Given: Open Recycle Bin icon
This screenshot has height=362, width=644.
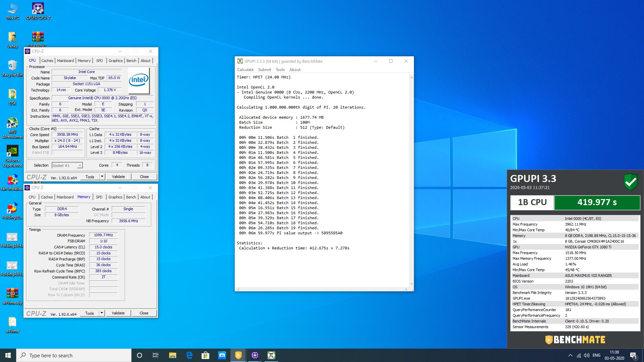Looking at the screenshot, I should click(12, 68).
